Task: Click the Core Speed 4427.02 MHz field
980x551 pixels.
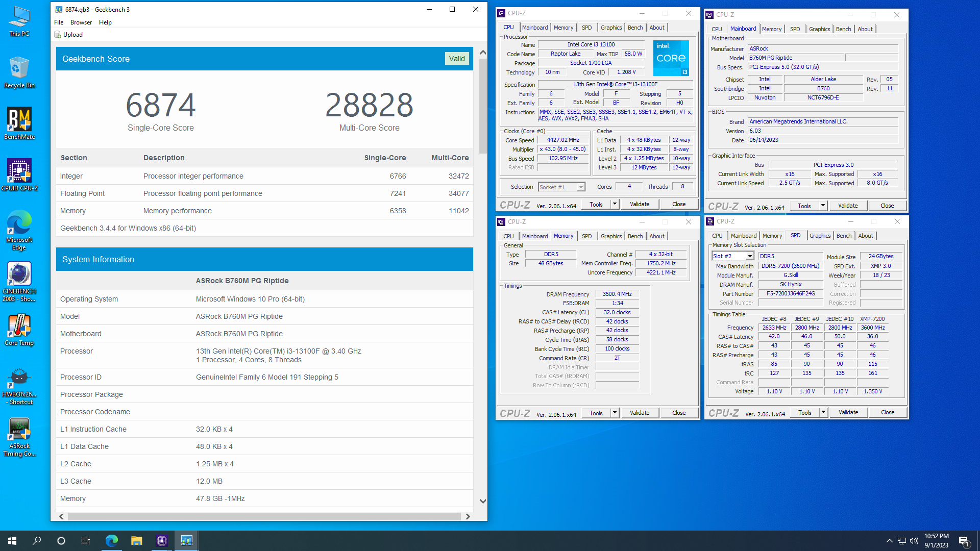Action: coord(563,140)
